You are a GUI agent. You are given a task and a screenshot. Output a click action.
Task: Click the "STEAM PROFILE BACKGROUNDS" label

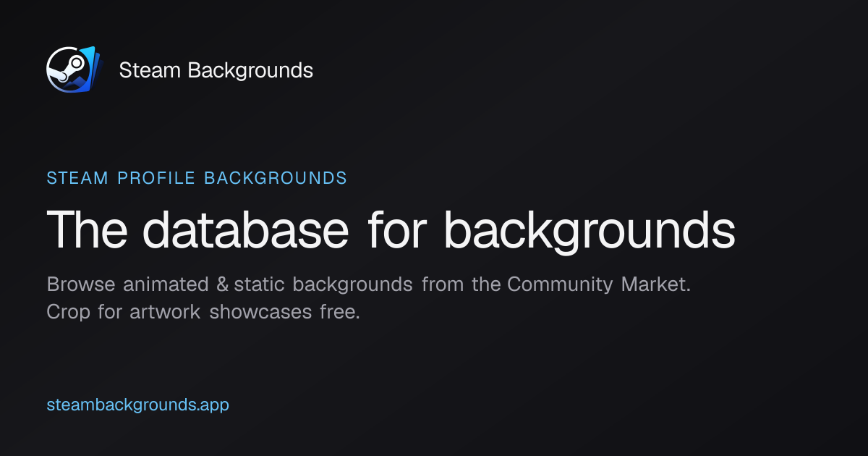point(197,178)
